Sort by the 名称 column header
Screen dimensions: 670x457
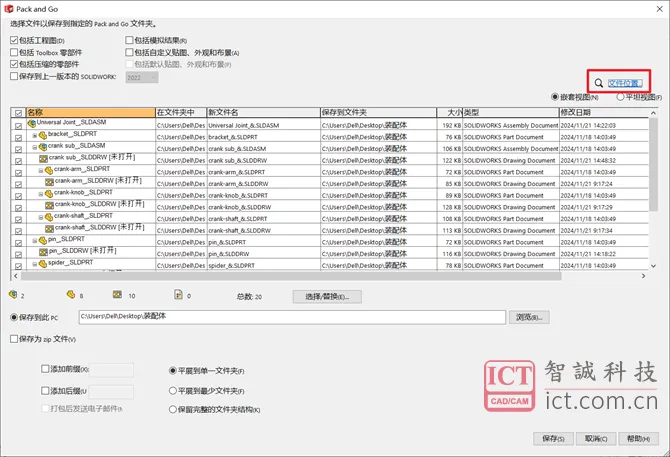(91, 112)
